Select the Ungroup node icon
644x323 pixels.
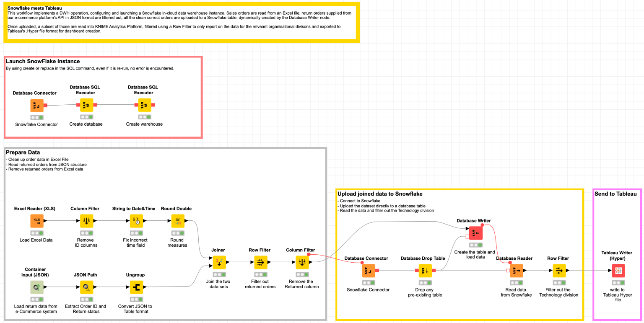pyautogui.click(x=136, y=287)
